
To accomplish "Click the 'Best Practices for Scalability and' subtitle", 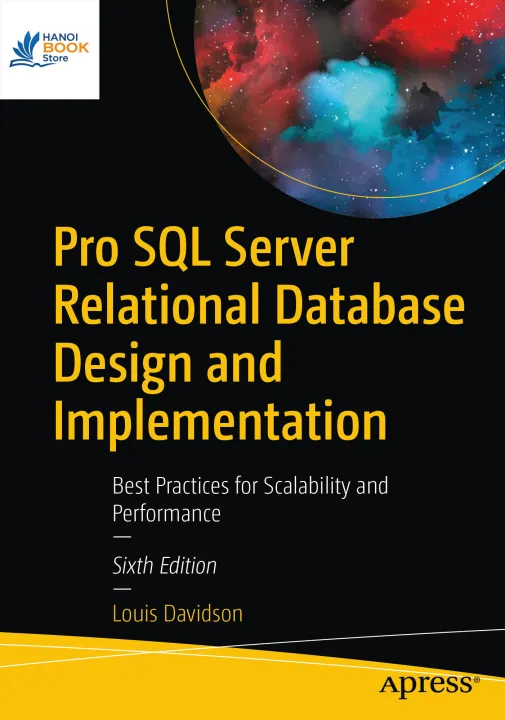I will pos(250,486).
